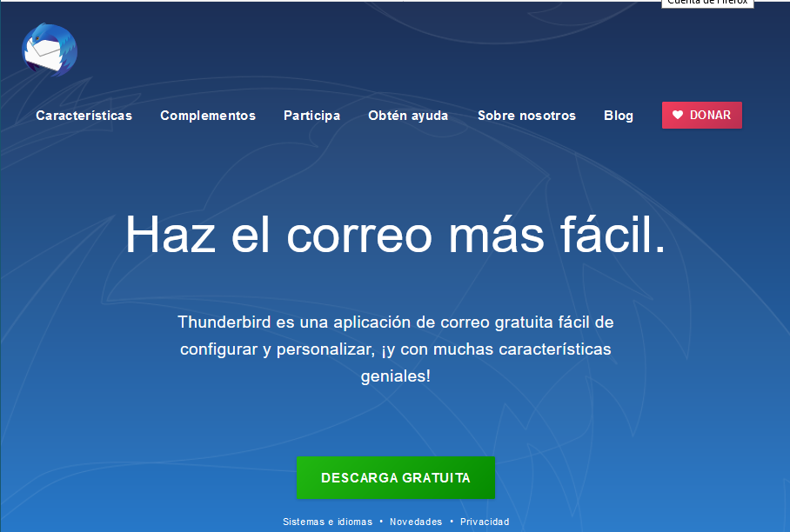The height and width of the screenshot is (532, 790).
Task: Click the DESCARGA GRATUITA button
Action: coord(396,477)
